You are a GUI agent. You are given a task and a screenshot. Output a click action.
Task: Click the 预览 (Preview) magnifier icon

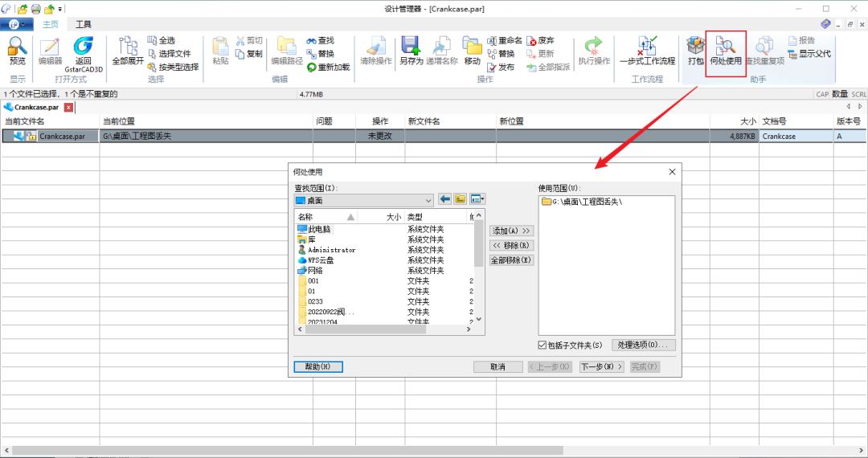(x=17, y=48)
